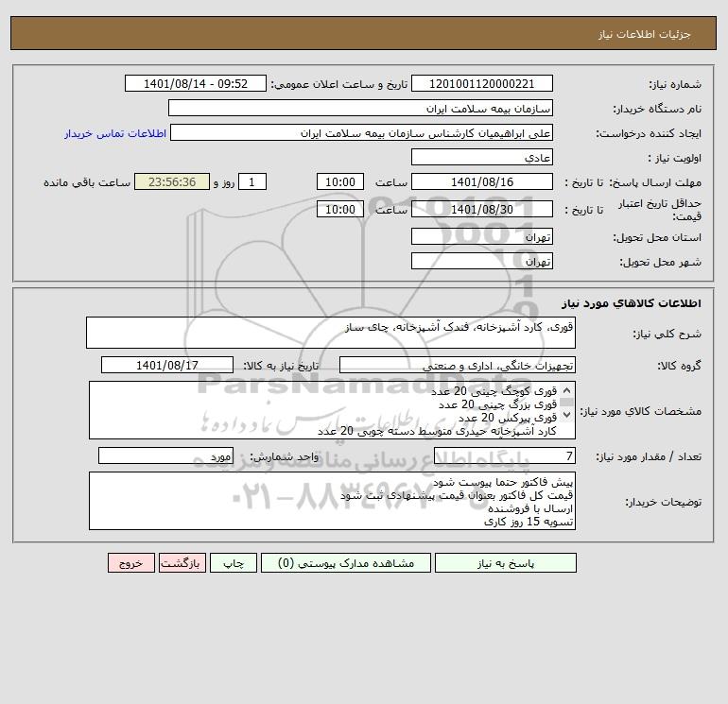Click the request creator name field
Screen dimensions: 728x704
coord(362,132)
